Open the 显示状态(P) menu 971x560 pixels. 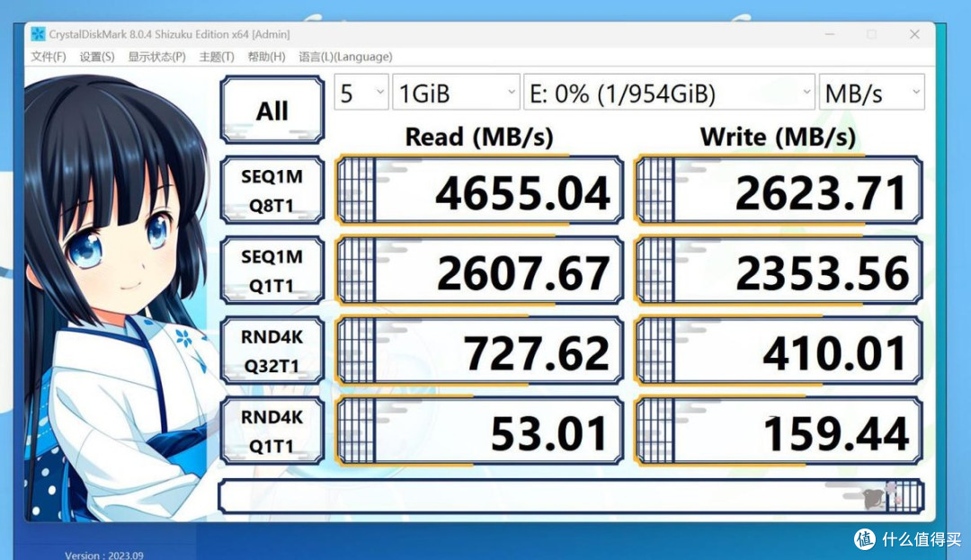(x=156, y=57)
